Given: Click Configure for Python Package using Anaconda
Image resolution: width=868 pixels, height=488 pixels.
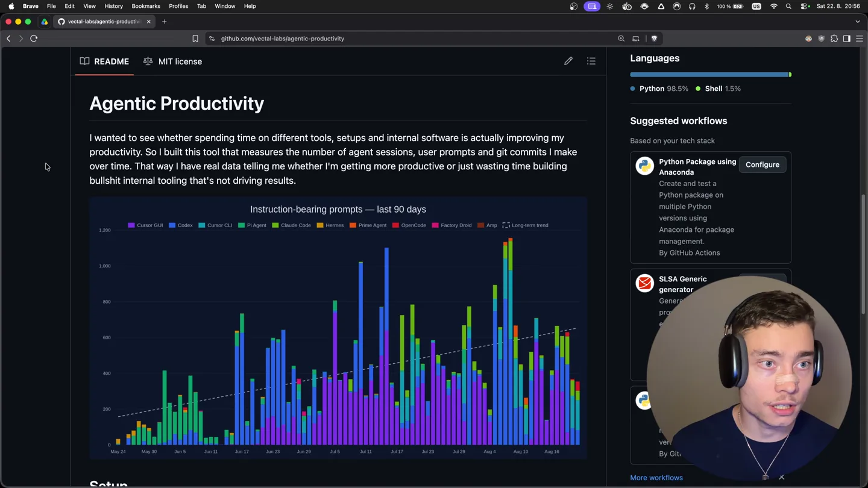Looking at the screenshot, I should point(763,164).
